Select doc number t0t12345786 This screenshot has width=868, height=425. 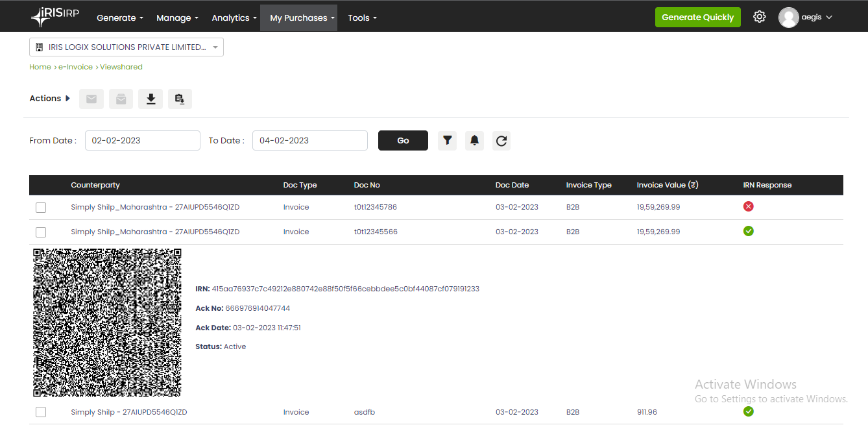(x=375, y=207)
